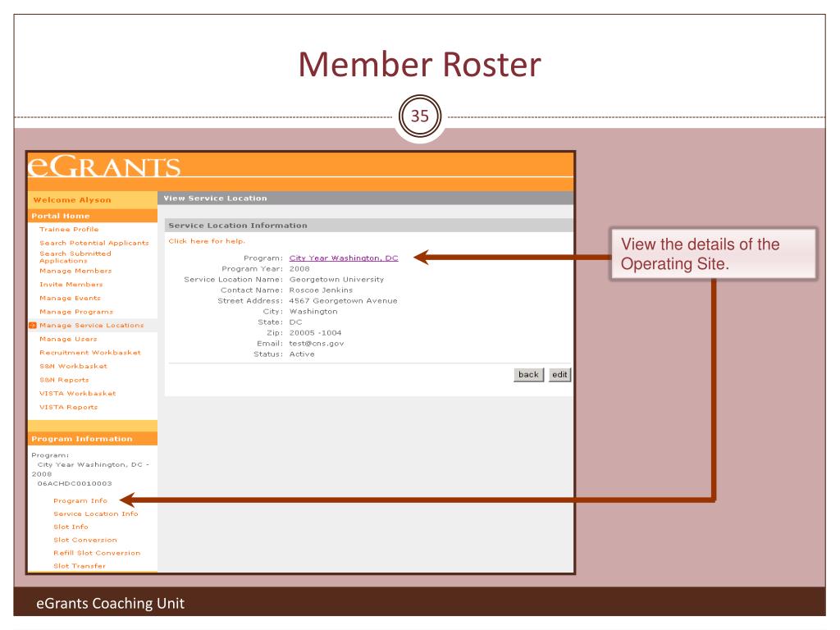Screen dimensions: 840x630
Task: Select Manage Service Locations
Action: click(92, 325)
